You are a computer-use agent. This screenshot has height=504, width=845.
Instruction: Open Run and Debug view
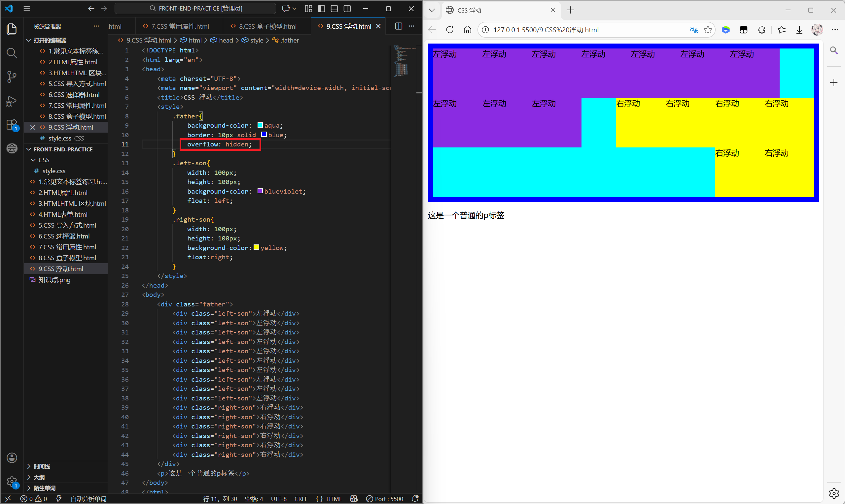coord(12,101)
